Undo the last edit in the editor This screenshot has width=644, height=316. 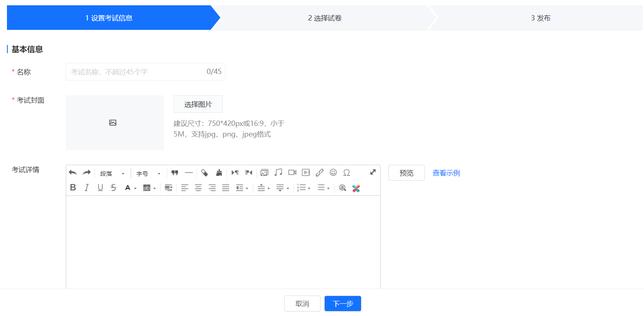73,173
